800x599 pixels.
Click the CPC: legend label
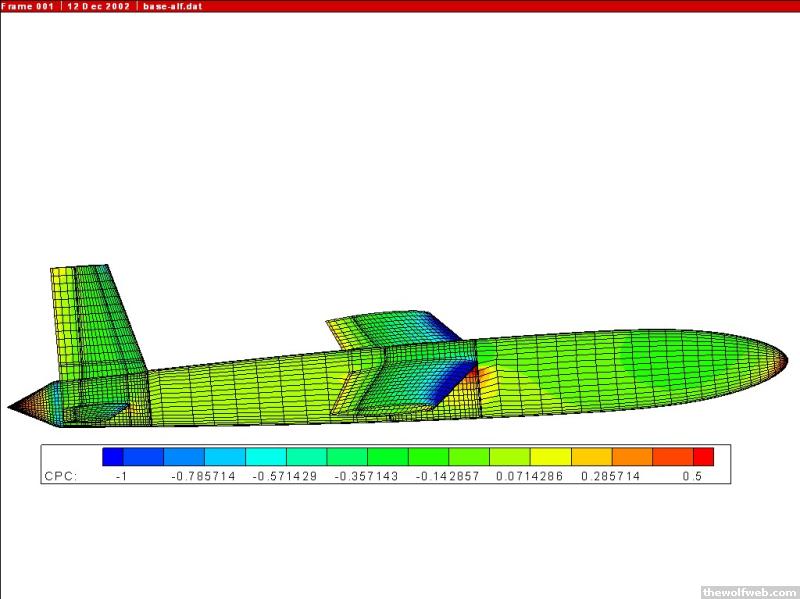pos(60,476)
